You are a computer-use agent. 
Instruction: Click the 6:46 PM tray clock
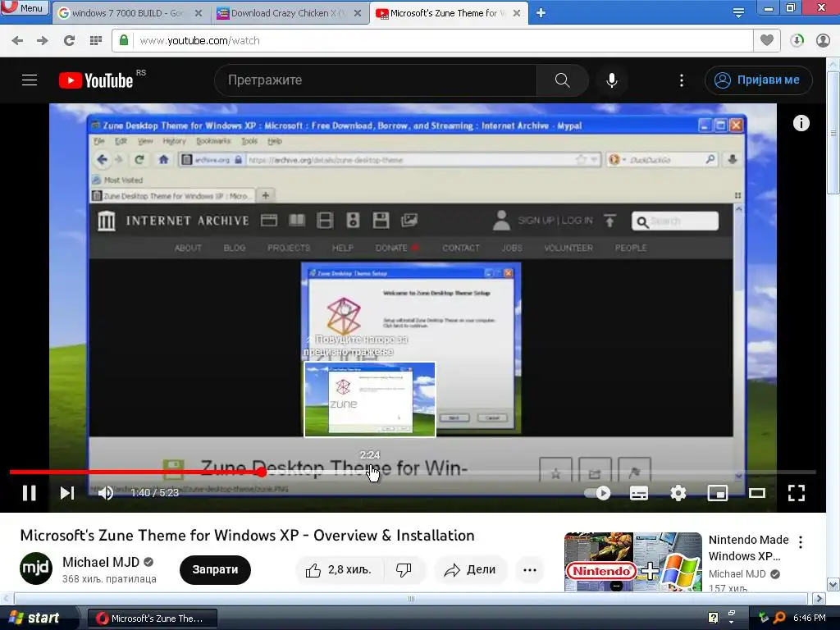pyautogui.click(x=810, y=618)
